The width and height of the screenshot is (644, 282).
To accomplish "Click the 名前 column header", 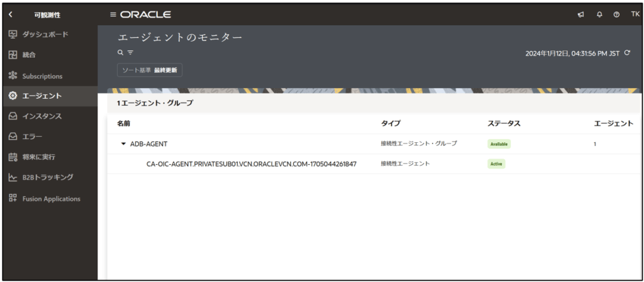I will point(124,124).
